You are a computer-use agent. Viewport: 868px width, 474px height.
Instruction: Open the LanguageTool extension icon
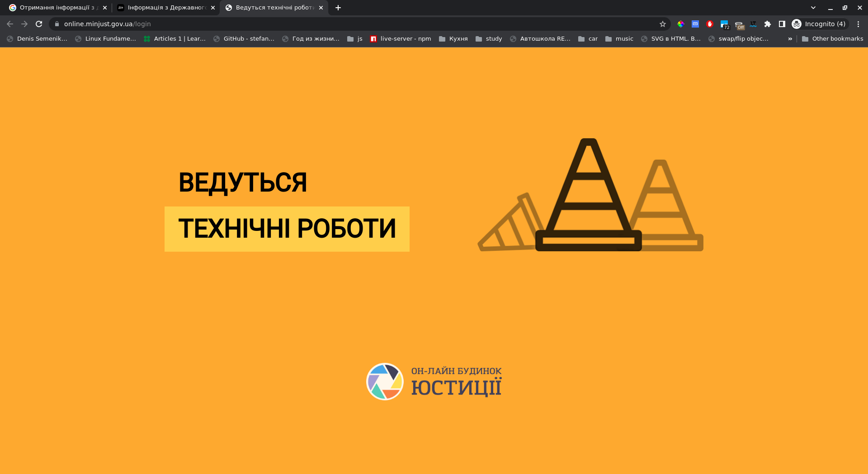tap(753, 24)
